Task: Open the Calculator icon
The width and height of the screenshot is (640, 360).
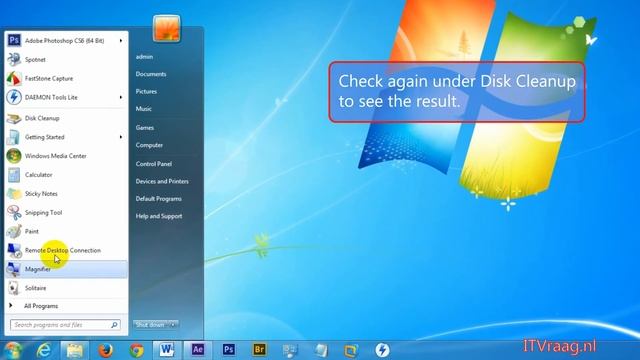Action: coord(13,175)
